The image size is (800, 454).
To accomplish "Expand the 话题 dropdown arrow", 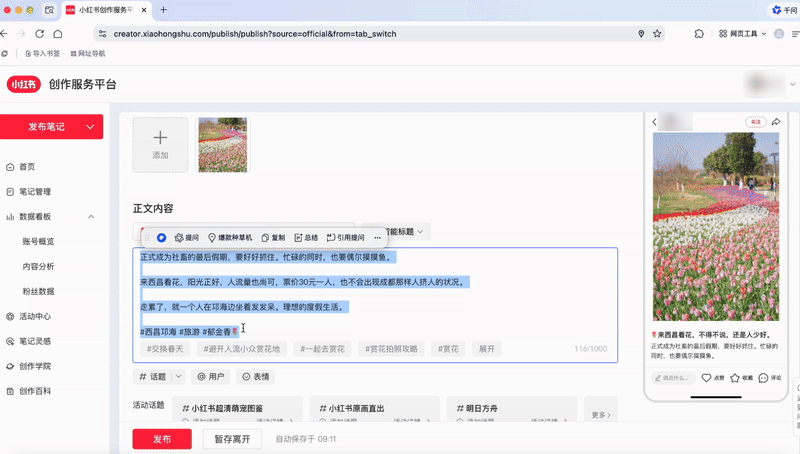I will (179, 376).
